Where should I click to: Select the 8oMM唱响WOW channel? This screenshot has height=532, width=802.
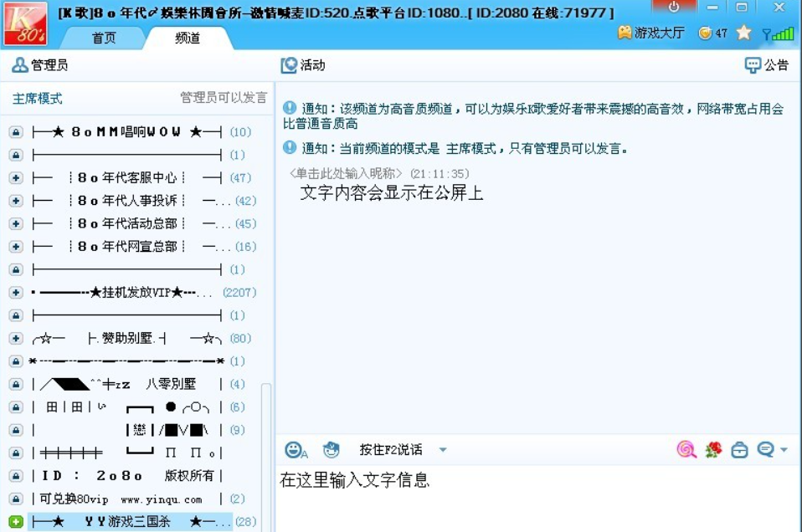[127, 132]
